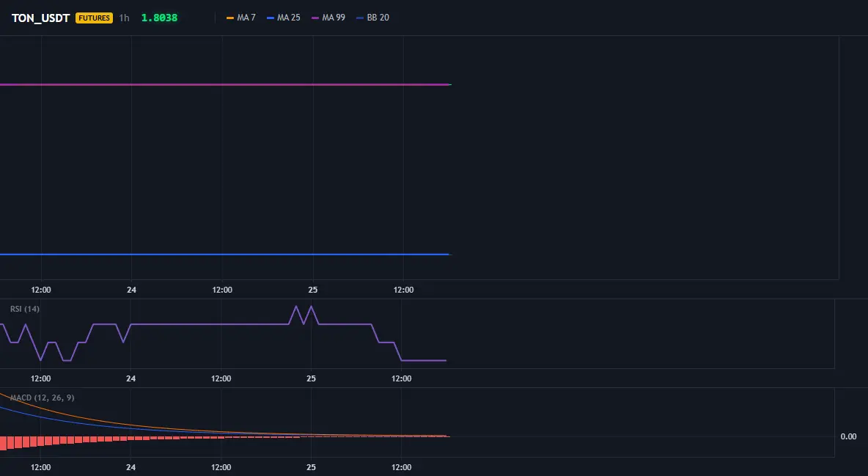Image resolution: width=868 pixels, height=476 pixels.
Task: Click date label 25 on RSI panel axis
Action: tap(311, 378)
